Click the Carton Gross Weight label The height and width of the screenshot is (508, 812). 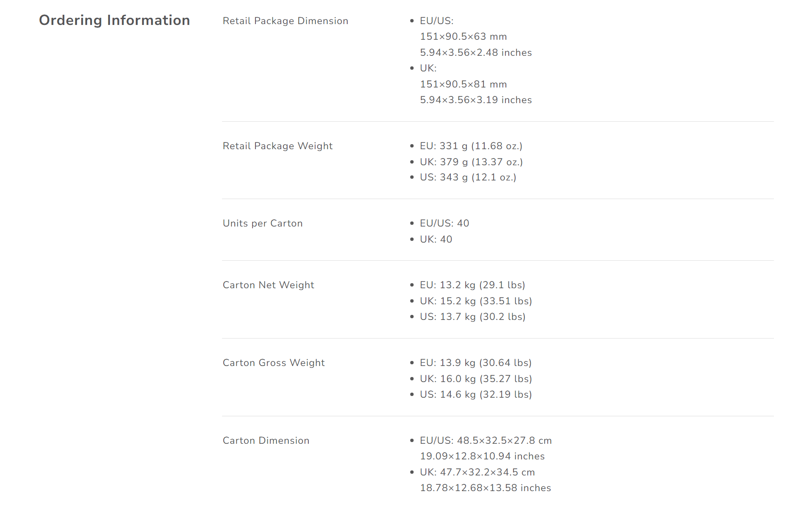pyautogui.click(x=274, y=363)
